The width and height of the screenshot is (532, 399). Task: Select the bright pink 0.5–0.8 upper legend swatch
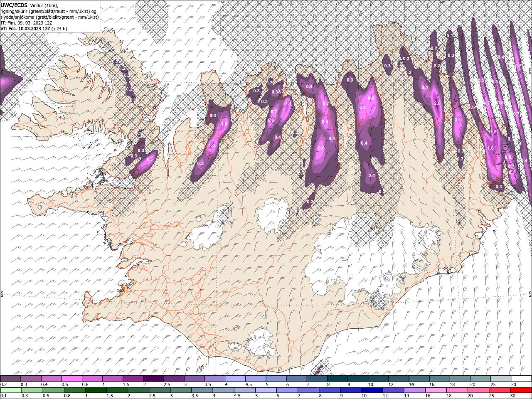72,379
